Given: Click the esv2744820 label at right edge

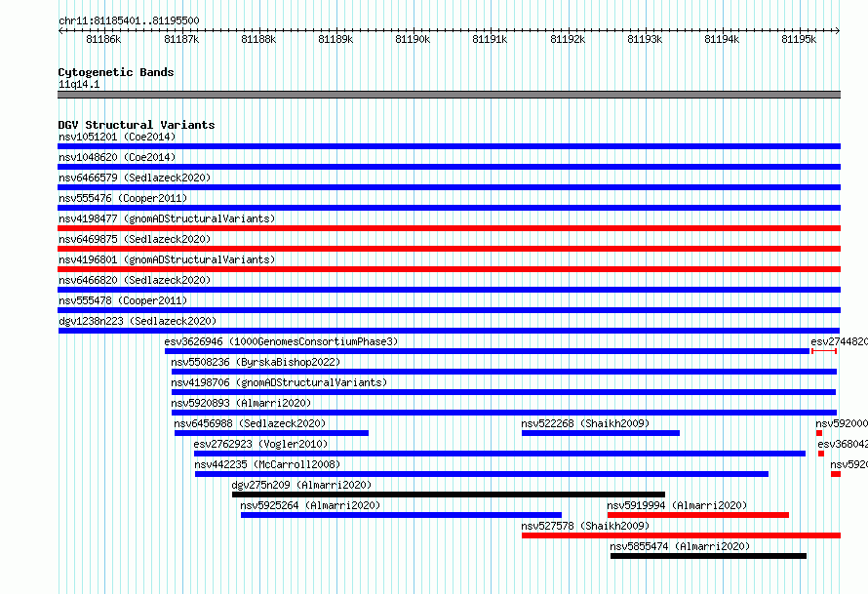Looking at the screenshot, I should (x=839, y=341).
